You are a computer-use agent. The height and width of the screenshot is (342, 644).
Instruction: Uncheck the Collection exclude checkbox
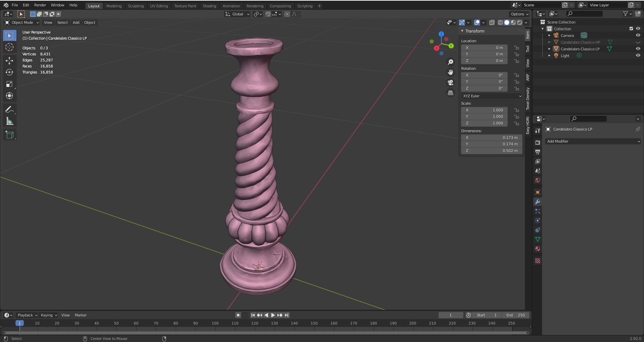point(631,29)
